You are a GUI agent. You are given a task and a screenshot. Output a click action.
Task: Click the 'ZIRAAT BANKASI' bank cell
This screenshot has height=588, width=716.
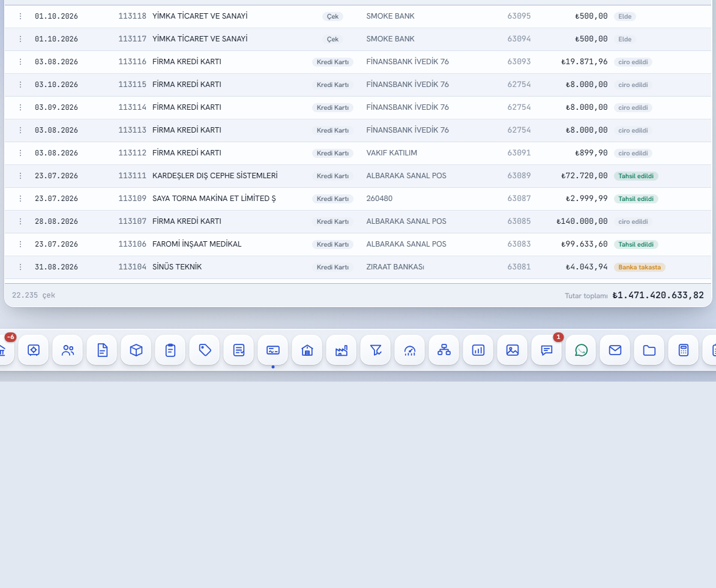[395, 267]
